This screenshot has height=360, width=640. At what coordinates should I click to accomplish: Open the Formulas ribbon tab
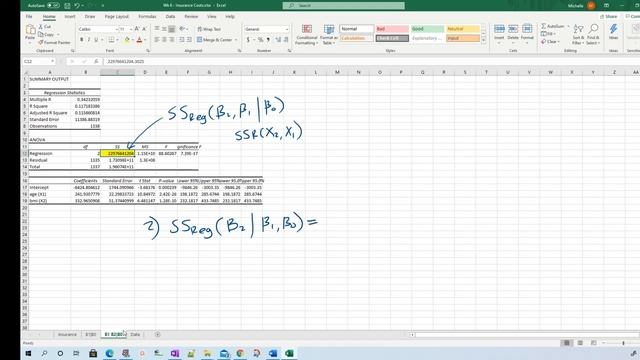147,17
